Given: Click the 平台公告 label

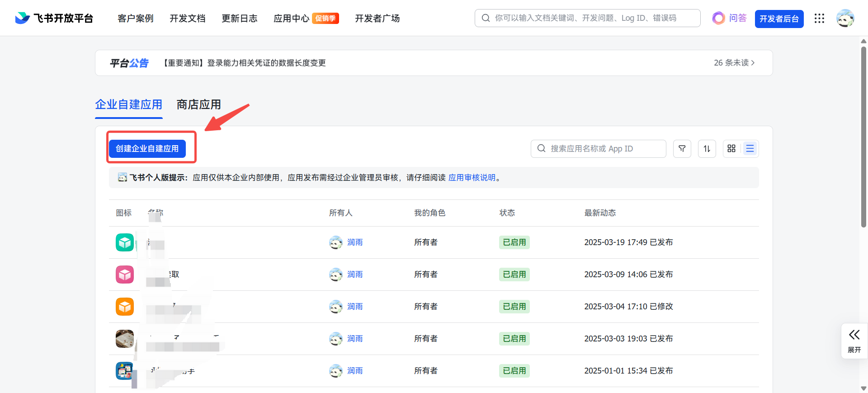Looking at the screenshot, I should pyautogui.click(x=129, y=63).
